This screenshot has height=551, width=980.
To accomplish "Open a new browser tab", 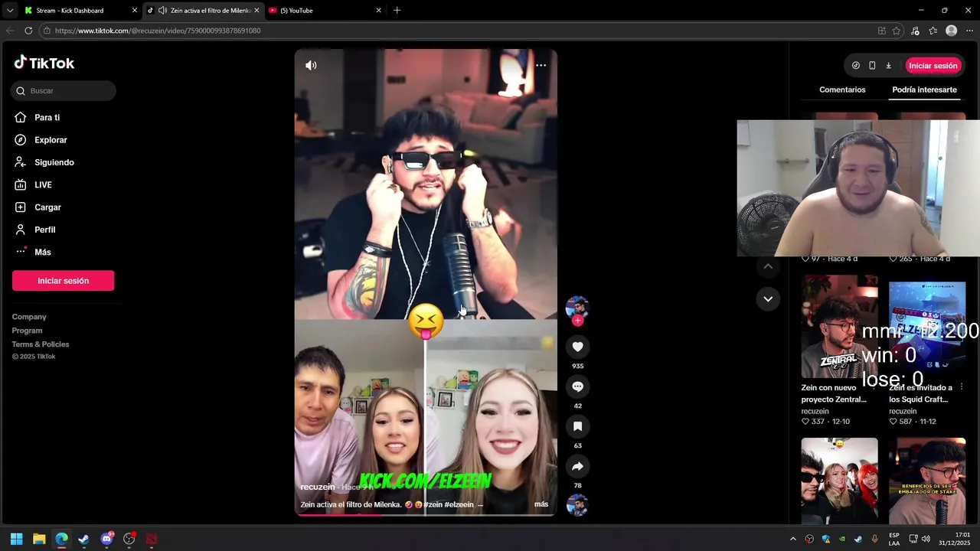I will (397, 11).
